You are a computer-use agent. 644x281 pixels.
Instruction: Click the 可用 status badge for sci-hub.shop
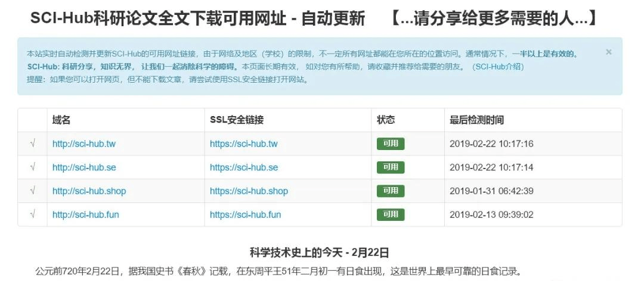click(x=391, y=191)
